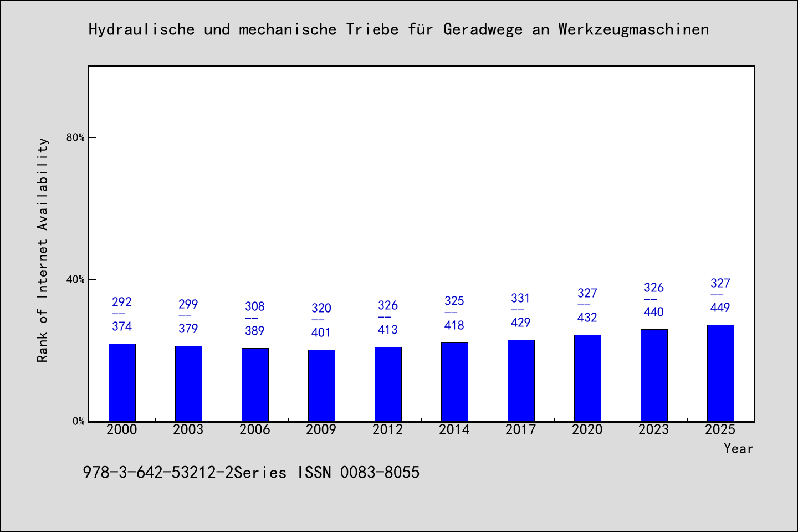Click the blue bar for year 2025
This screenshot has height=532, width=798.
coord(720,373)
